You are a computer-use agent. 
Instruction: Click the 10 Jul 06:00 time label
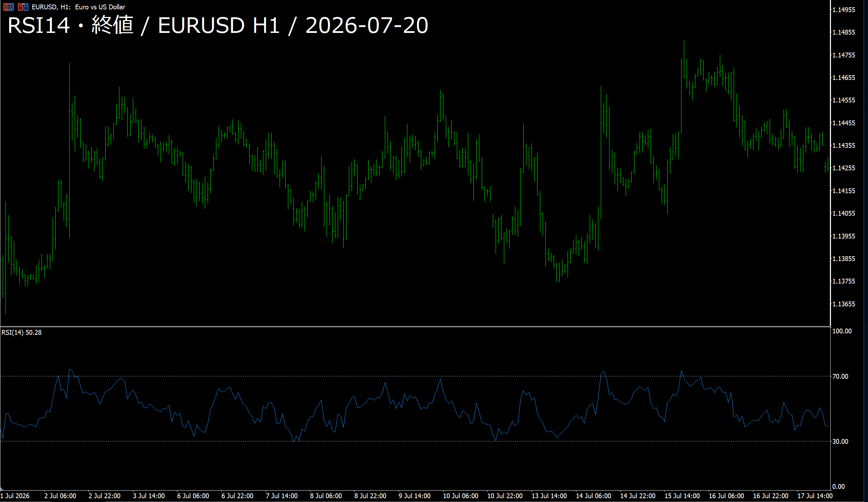coord(461,496)
